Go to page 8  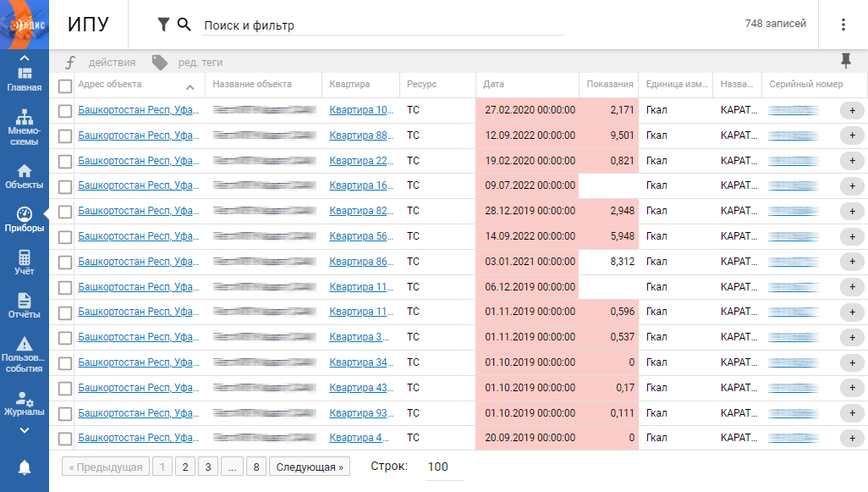256,467
